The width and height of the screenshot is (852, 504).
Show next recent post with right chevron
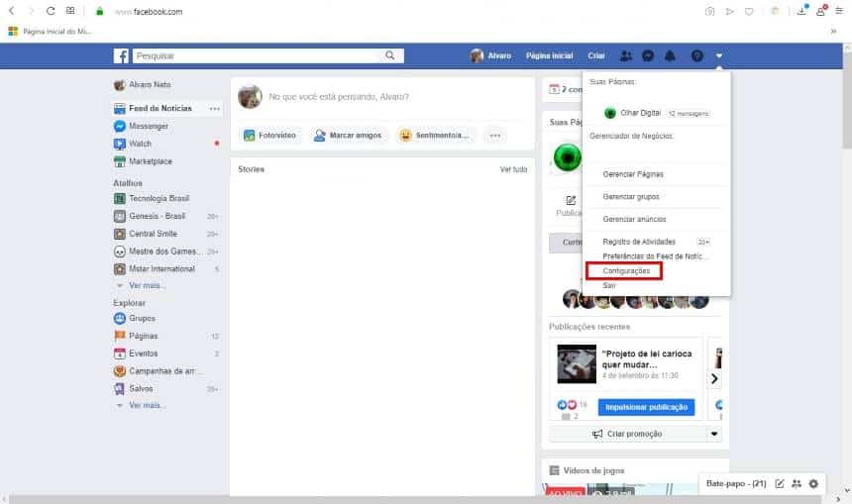pyautogui.click(x=714, y=378)
